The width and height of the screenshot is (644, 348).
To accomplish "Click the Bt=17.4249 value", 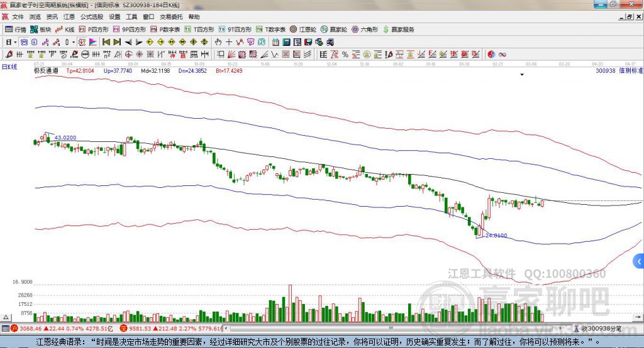I will (229, 70).
